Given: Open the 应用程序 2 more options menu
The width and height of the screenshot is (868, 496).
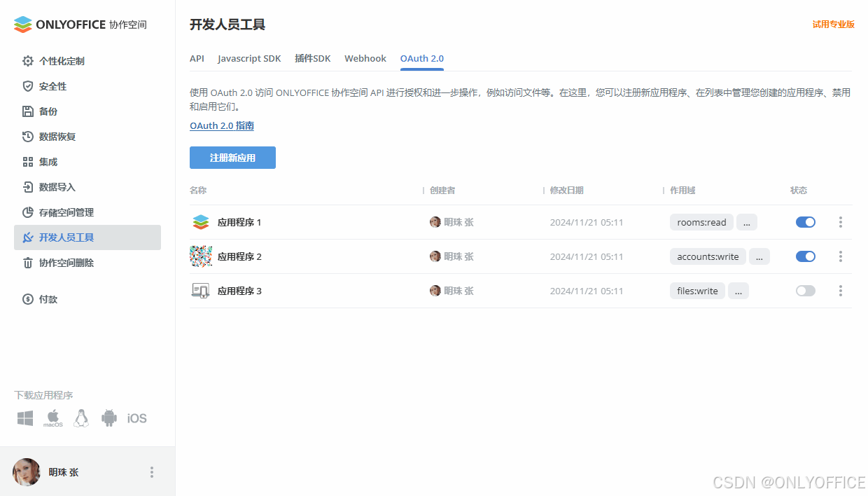Looking at the screenshot, I should coord(841,256).
